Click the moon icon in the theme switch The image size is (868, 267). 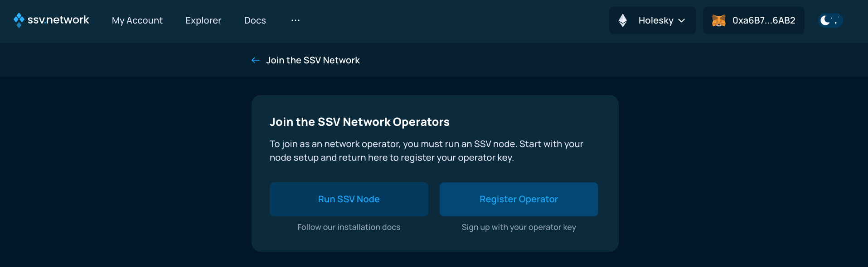(825, 20)
